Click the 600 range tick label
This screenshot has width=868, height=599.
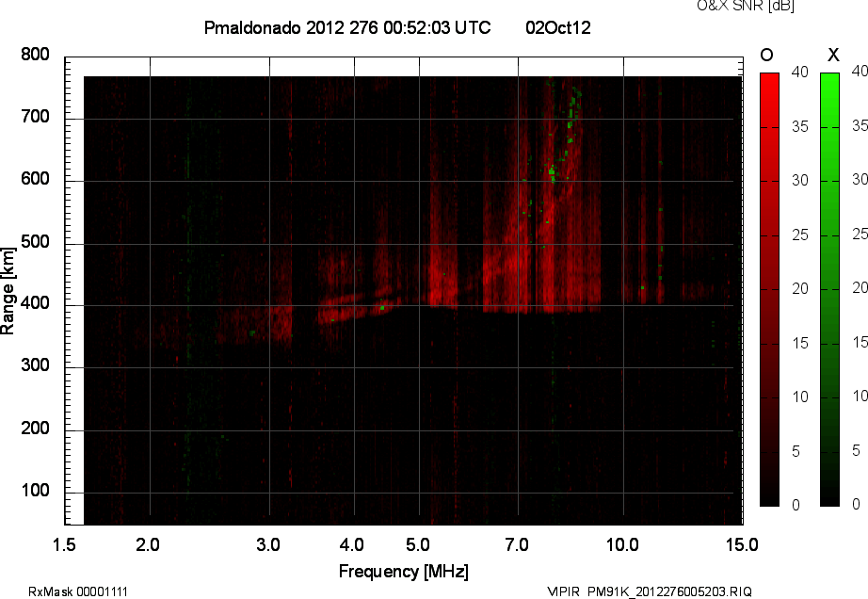35,179
